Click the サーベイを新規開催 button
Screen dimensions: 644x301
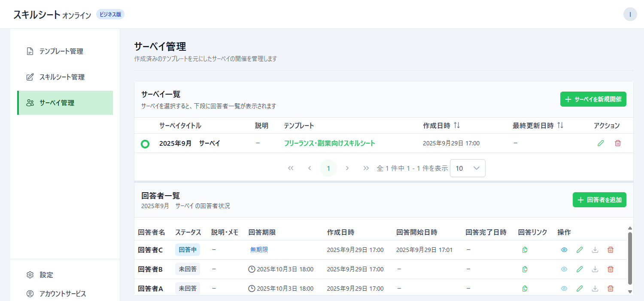point(593,99)
